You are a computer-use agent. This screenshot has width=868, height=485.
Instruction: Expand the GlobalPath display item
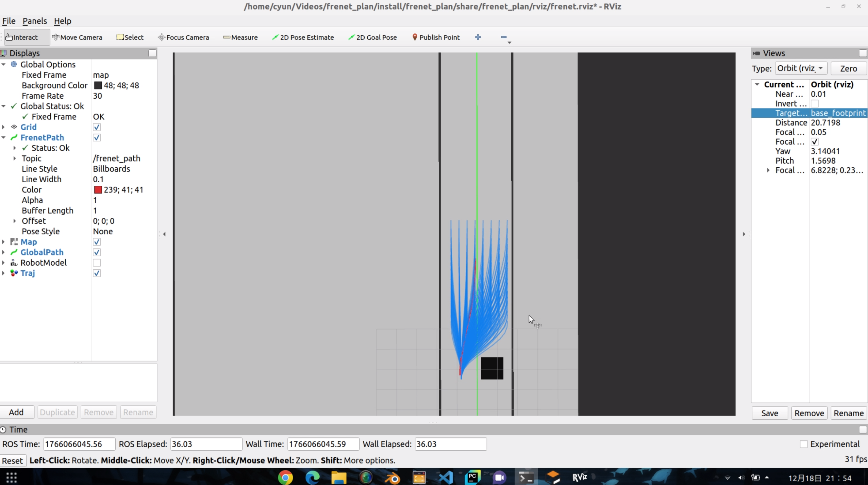pyautogui.click(x=3, y=252)
